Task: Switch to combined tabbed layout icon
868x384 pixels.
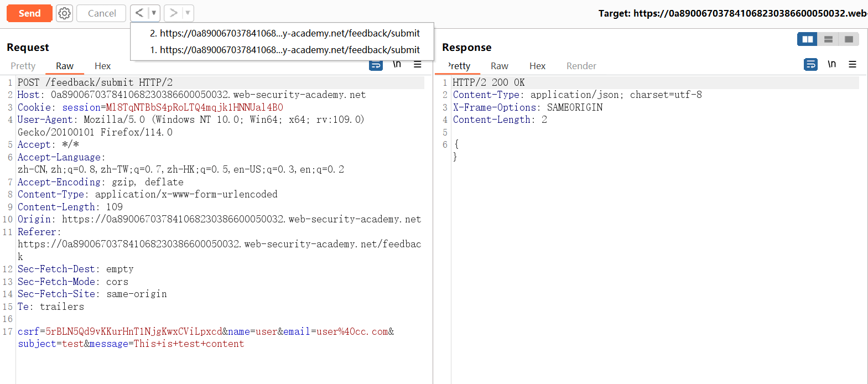Action: [849, 39]
